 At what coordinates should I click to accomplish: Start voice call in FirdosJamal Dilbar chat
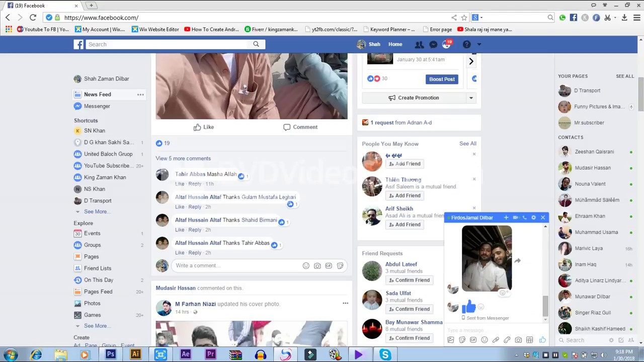point(524,218)
